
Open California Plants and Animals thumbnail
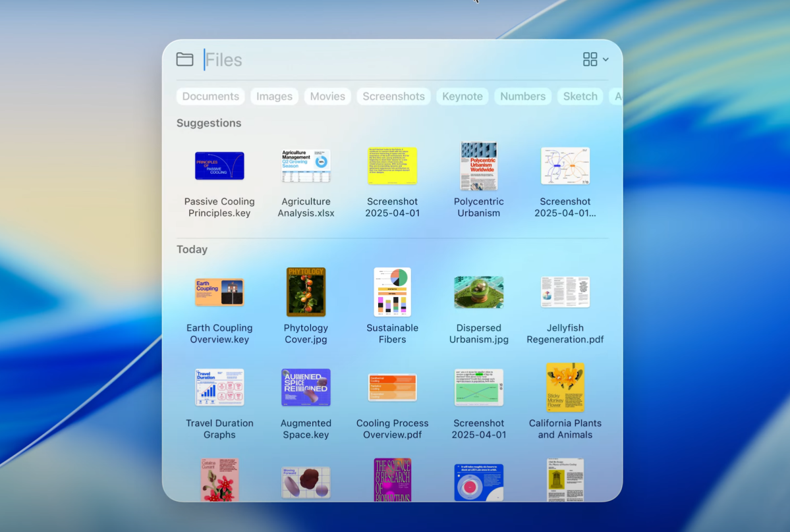pos(565,388)
